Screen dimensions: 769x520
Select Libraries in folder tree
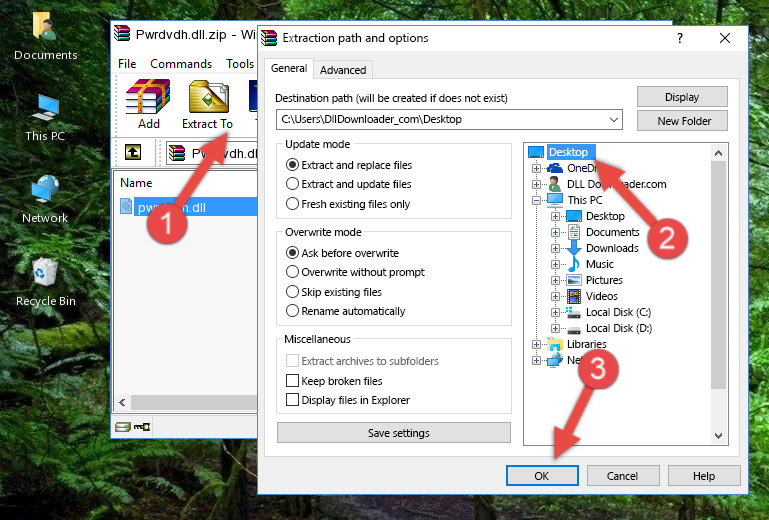(587, 344)
